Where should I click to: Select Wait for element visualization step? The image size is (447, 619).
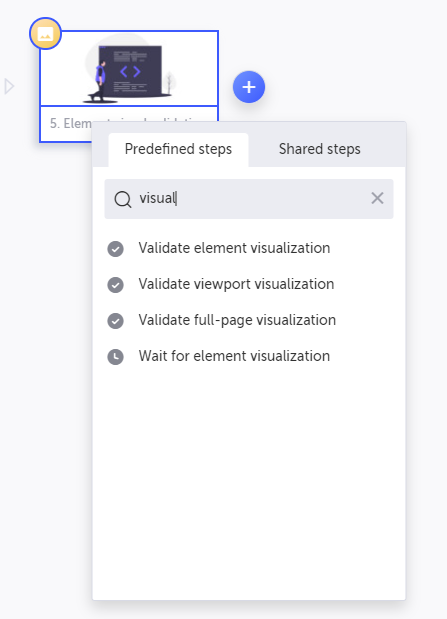pyautogui.click(x=234, y=356)
